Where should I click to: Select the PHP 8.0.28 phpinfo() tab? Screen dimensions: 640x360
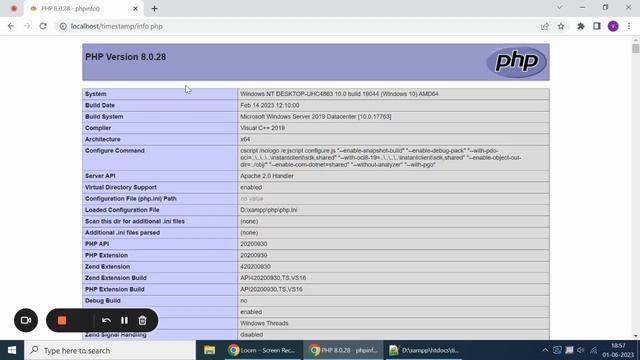pyautogui.click(x=84, y=9)
